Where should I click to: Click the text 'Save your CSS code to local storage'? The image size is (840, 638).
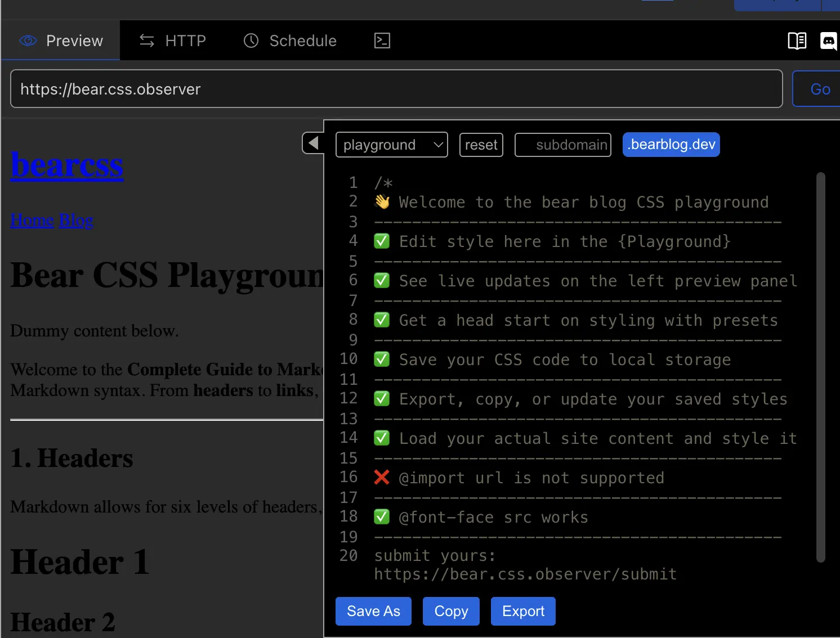point(565,360)
